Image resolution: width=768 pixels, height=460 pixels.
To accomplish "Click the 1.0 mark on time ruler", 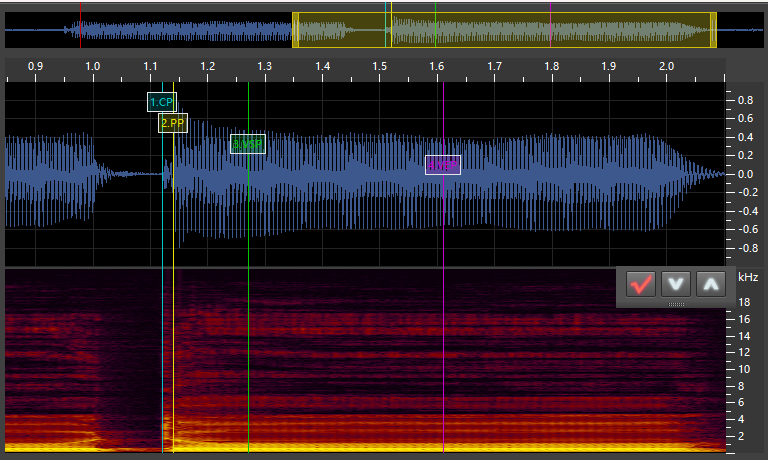I will tap(93, 66).
